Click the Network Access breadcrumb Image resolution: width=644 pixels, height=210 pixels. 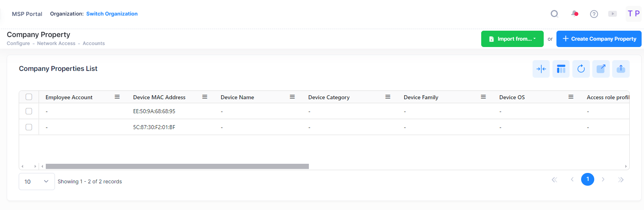click(x=56, y=43)
